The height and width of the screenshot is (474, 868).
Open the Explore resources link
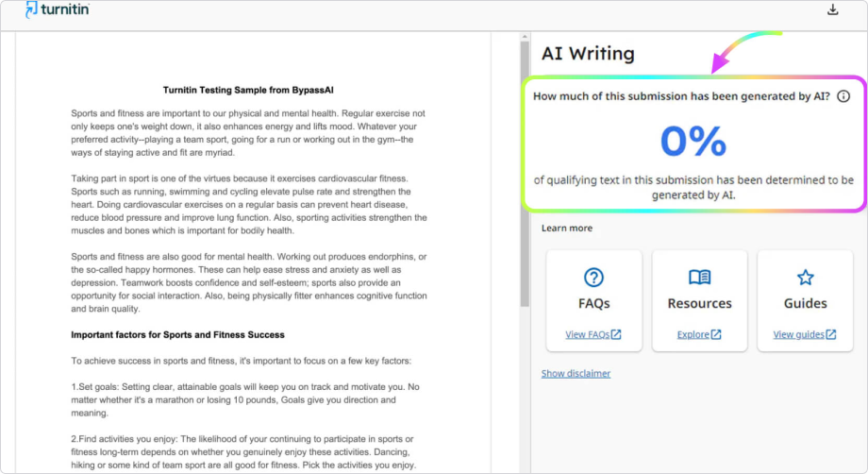click(698, 334)
